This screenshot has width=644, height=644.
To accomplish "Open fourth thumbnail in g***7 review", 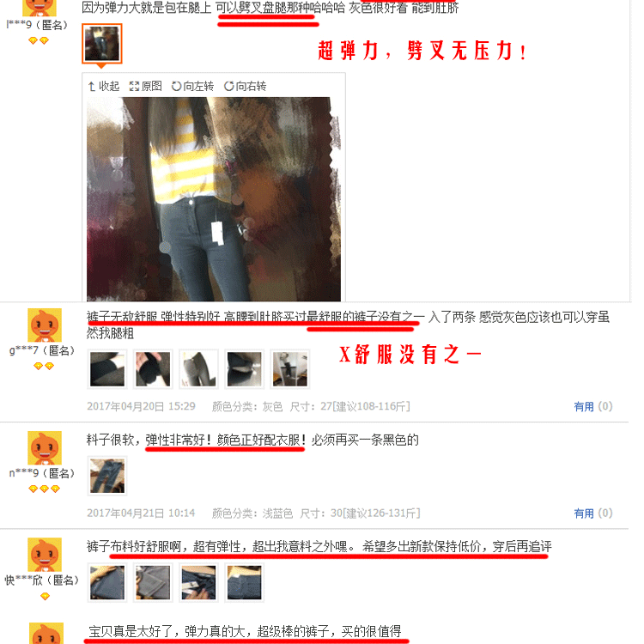I will 245,369.
